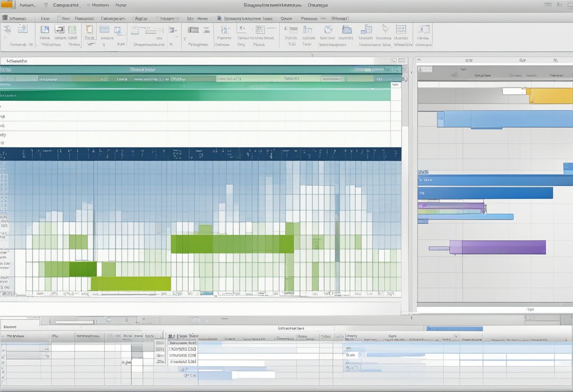Screen dimensions: 573x392
Task: Click the blue lined-list icon in the ribbon
Action: pyautogui.click(x=105, y=30)
